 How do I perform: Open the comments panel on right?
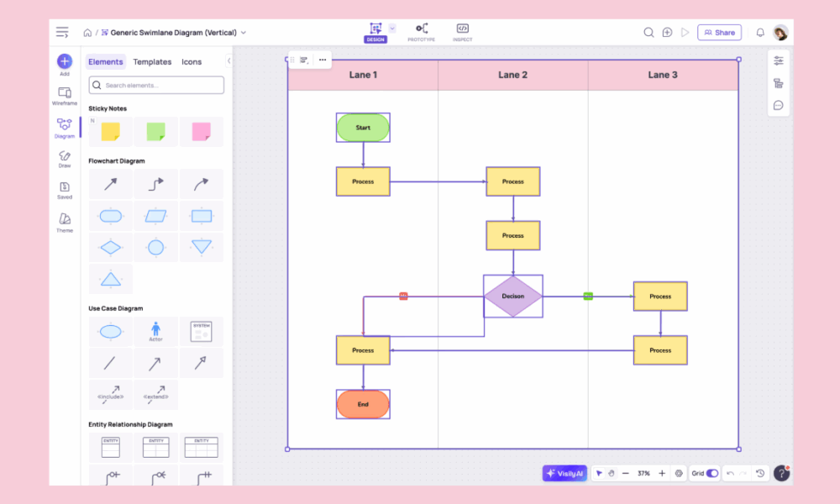click(x=779, y=106)
